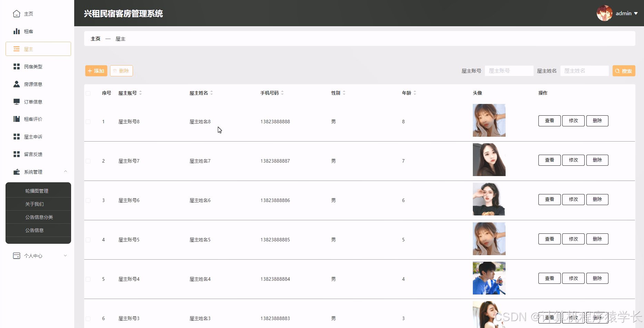The height and width of the screenshot is (328, 644).
Task: Check the row checkbox for 屋主账号8
Action: tap(88, 122)
